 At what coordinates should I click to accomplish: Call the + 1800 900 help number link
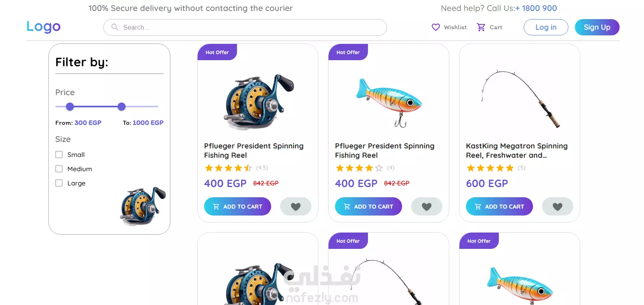536,8
